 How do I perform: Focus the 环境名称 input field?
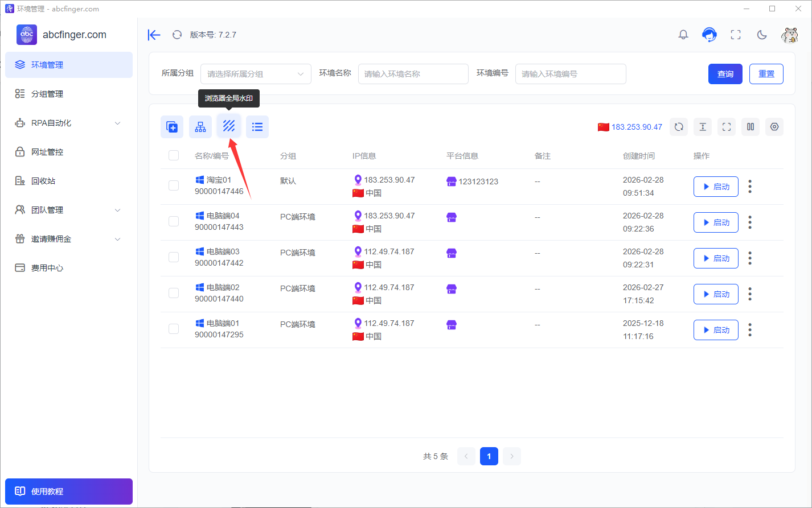tap(413, 74)
